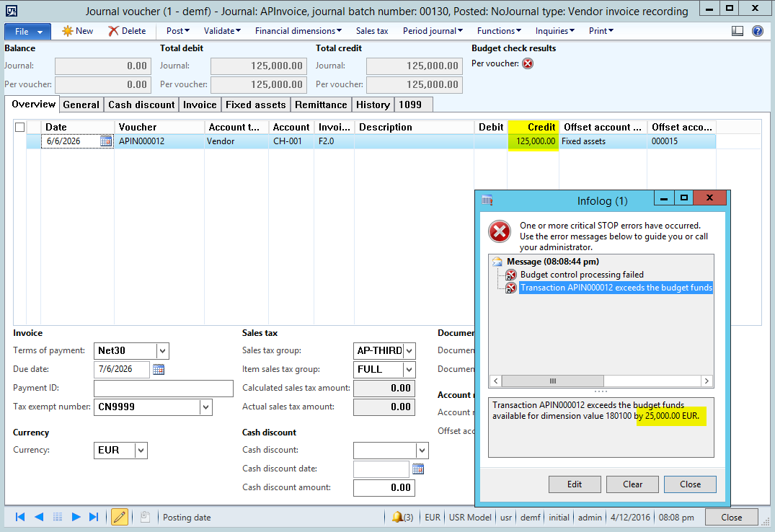Jump to the last record arrow

94,517
